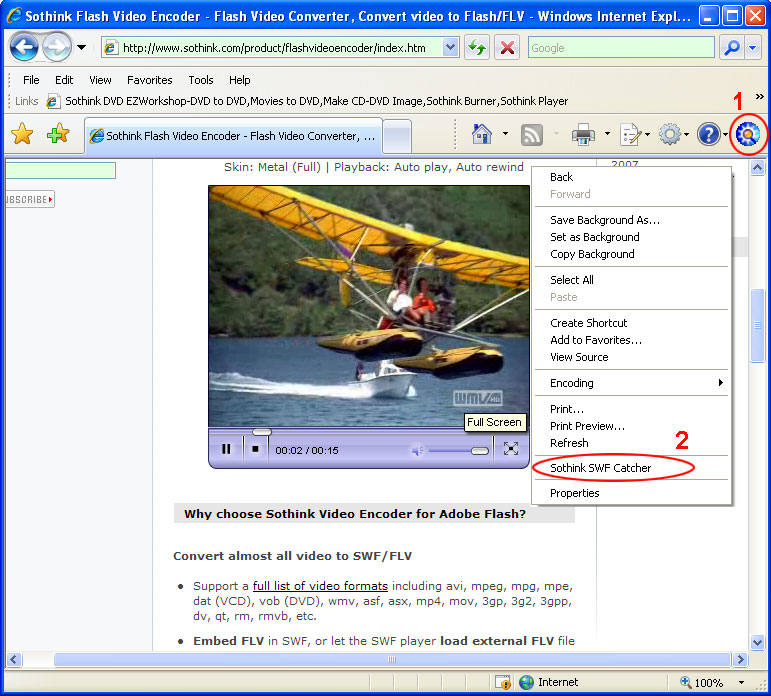The image size is (771, 696).
Task: Click the Home toolbar icon
Action: click(482, 134)
